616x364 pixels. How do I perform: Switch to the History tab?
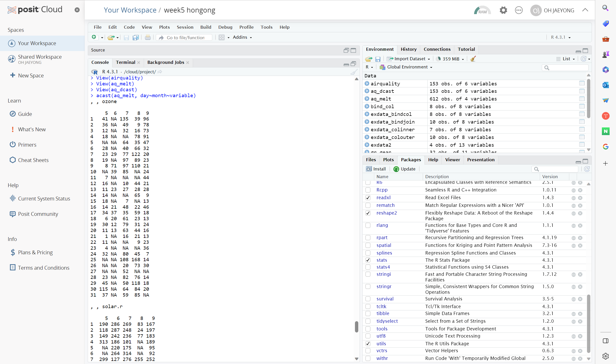click(x=408, y=49)
